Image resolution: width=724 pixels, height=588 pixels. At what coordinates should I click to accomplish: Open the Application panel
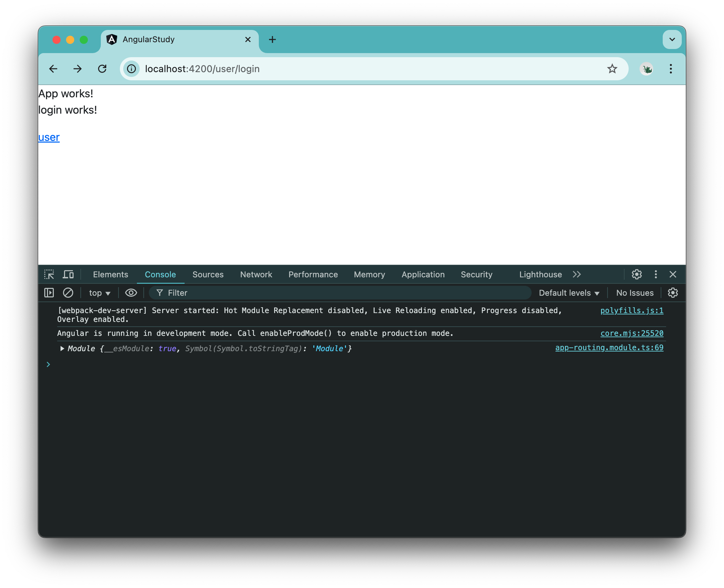pos(423,274)
